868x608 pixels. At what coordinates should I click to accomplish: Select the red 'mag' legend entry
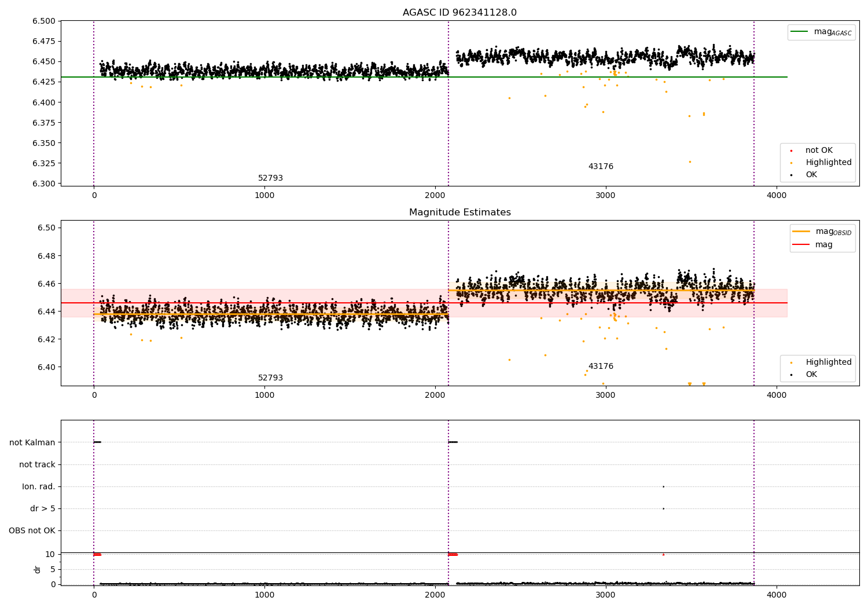813,245
